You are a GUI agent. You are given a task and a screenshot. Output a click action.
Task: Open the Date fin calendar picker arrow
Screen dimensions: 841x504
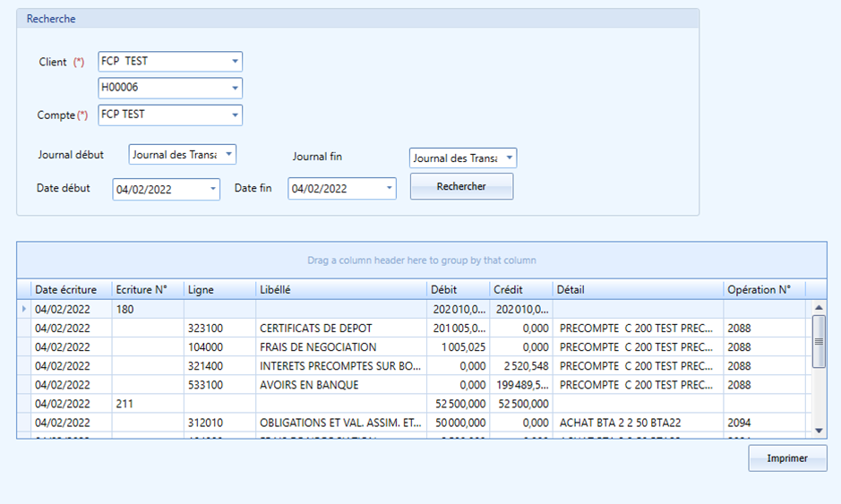coord(390,188)
